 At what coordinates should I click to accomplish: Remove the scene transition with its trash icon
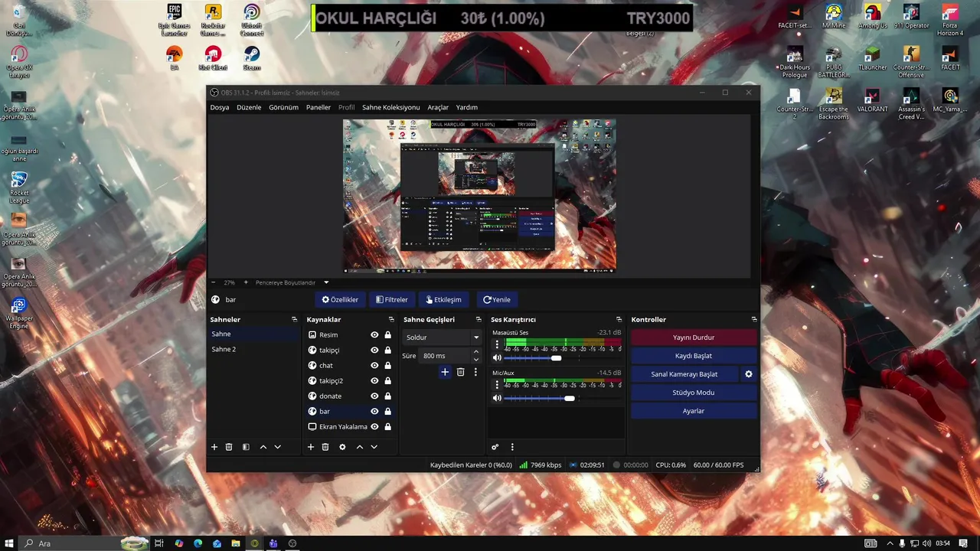(460, 372)
